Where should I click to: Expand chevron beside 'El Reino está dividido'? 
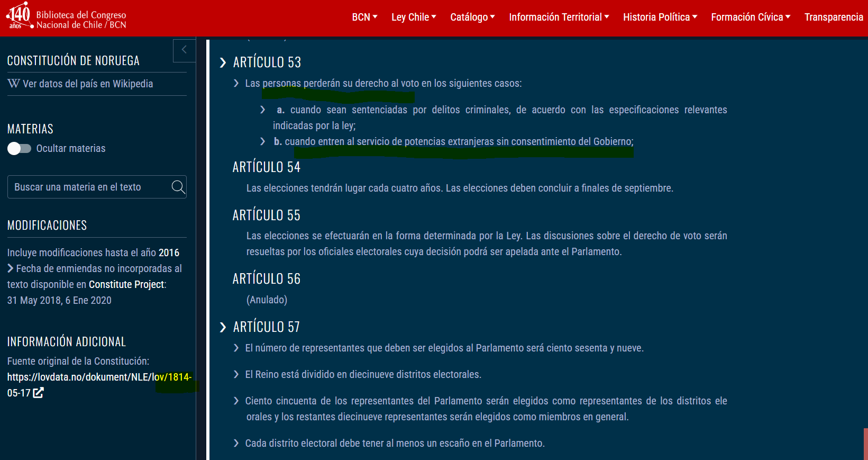pos(236,374)
